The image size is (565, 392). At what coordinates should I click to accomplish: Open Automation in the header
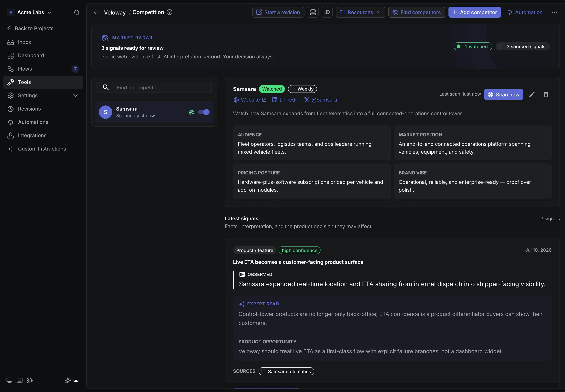525,12
